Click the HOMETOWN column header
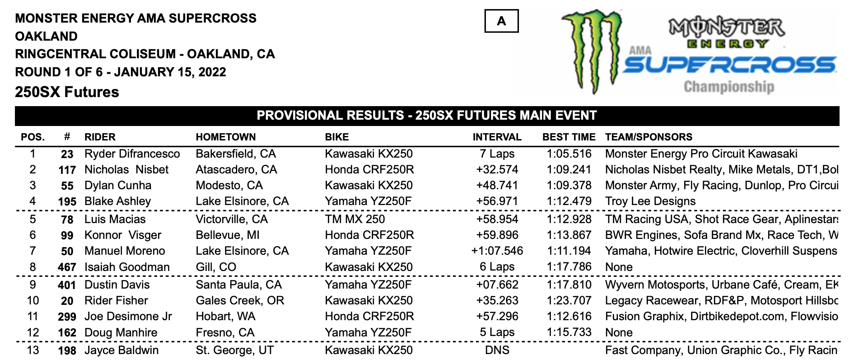This screenshot has height=364, width=868. [x=226, y=137]
